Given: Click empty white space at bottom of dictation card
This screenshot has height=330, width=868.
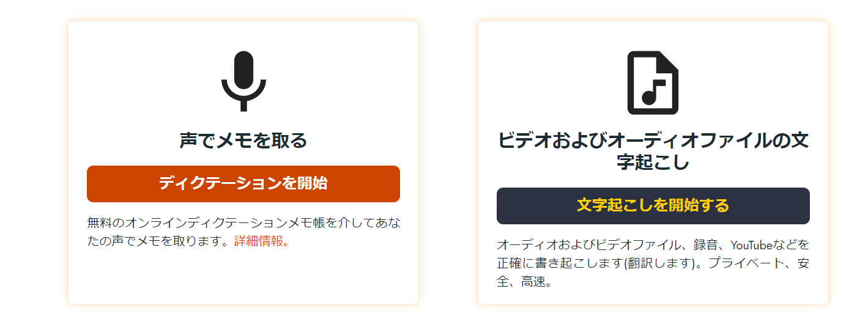Looking at the screenshot, I should pyautogui.click(x=243, y=278).
